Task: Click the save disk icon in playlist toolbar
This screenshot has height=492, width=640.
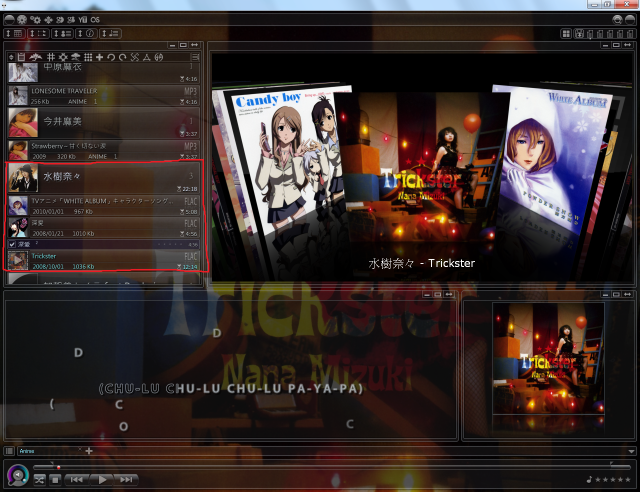Action: pyautogui.click(x=21, y=57)
